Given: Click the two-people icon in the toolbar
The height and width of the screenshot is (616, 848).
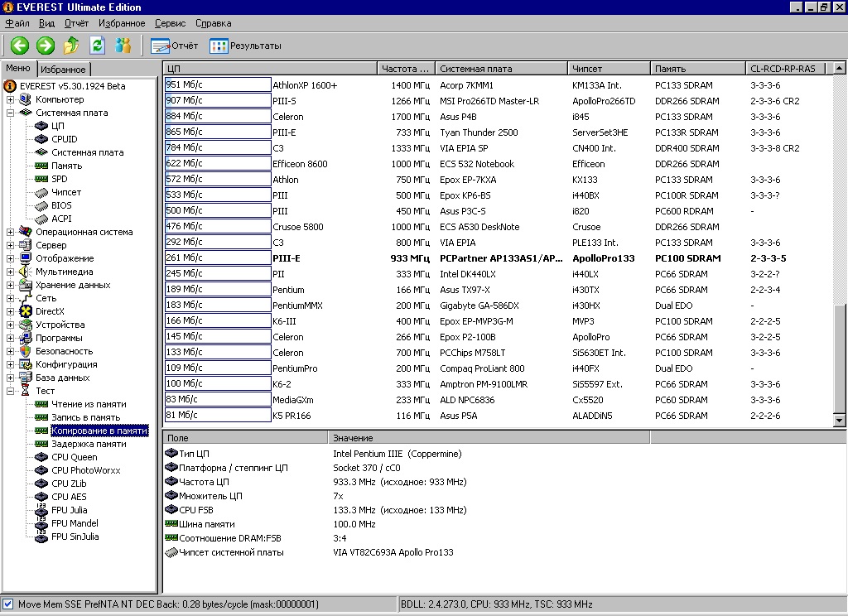Looking at the screenshot, I should pyautogui.click(x=123, y=46).
